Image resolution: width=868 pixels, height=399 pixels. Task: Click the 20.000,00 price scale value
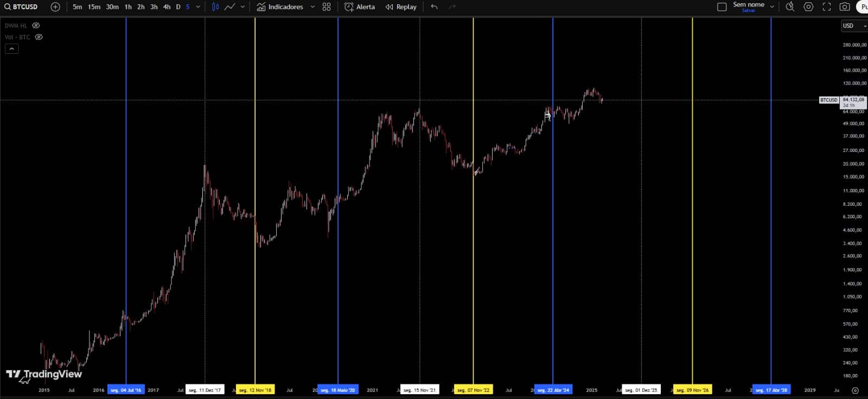pos(853,163)
